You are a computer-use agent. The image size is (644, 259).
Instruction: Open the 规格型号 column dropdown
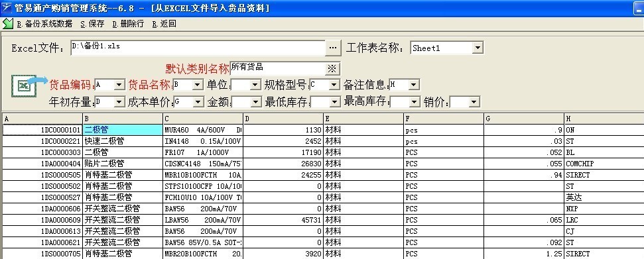pos(335,85)
